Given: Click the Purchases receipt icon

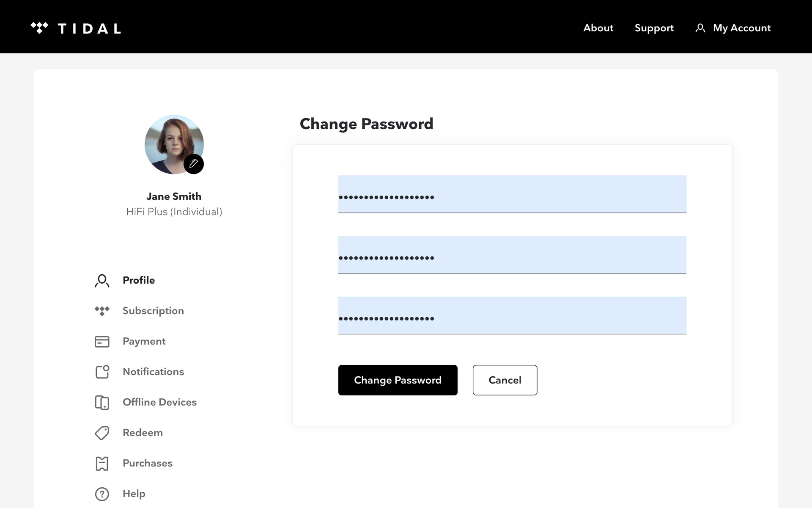Looking at the screenshot, I should 102,464.
